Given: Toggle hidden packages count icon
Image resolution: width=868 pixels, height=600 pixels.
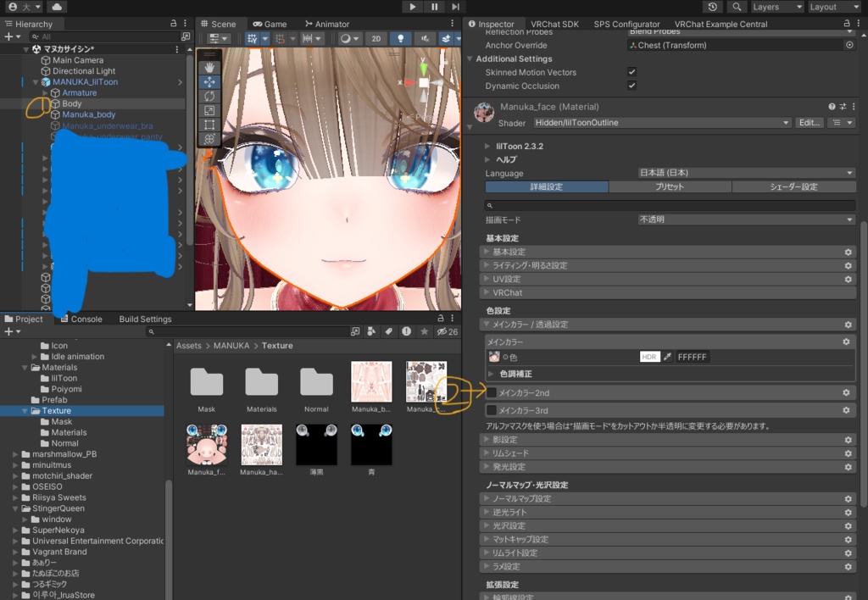Looking at the screenshot, I should coord(448,331).
